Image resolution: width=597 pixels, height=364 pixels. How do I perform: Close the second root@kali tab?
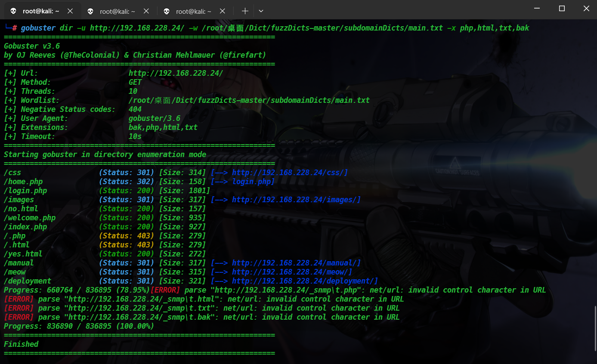147,11
